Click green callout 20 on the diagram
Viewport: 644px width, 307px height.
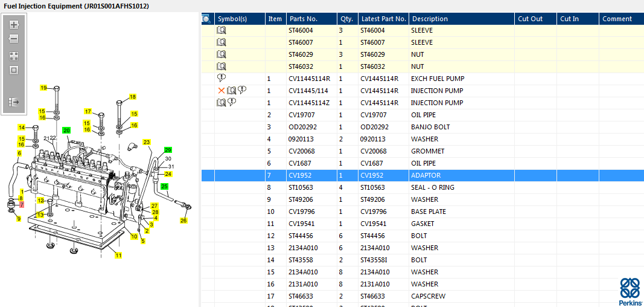click(x=66, y=131)
